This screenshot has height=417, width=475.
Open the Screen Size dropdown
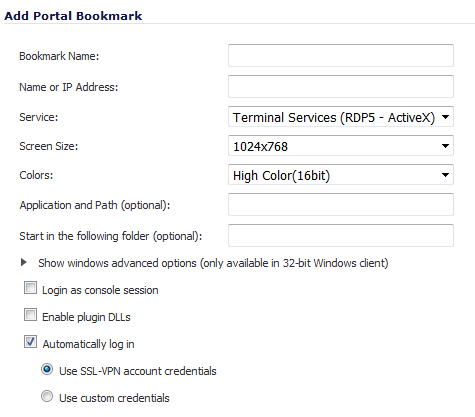[341, 146]
